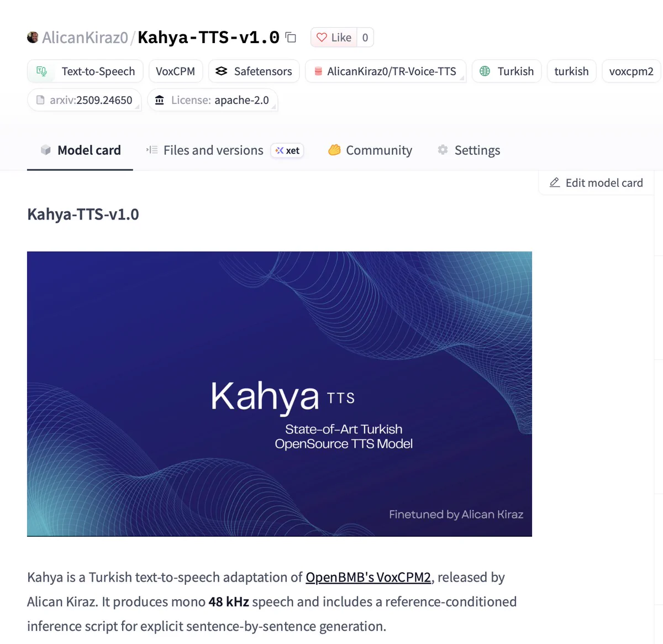Select the Text-to-Speech task tag
Viewport: 663px width, 644px height.
(85, 71)
